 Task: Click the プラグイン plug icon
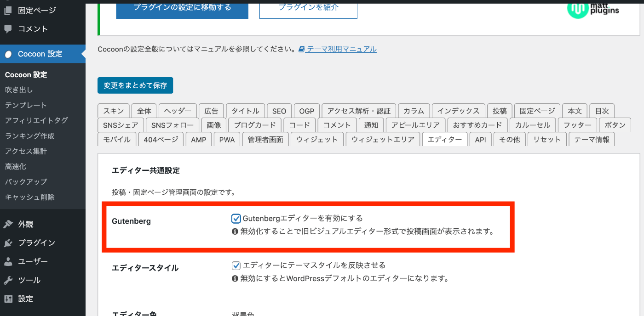pos(8,243)
